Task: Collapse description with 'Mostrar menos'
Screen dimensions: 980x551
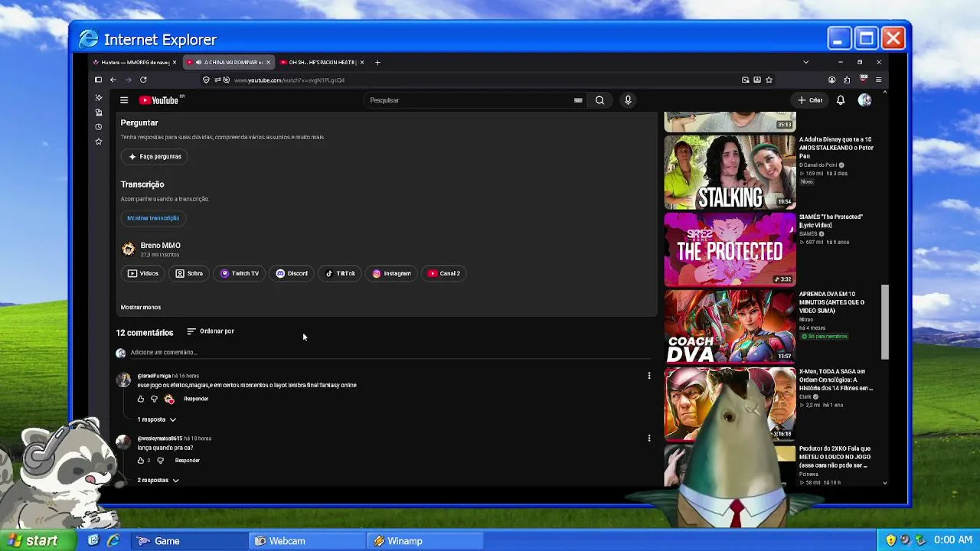Action: point(141,308)
